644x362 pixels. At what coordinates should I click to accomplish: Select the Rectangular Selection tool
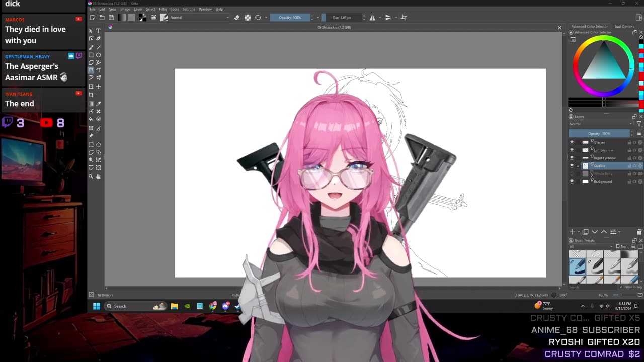click(91, 145)
